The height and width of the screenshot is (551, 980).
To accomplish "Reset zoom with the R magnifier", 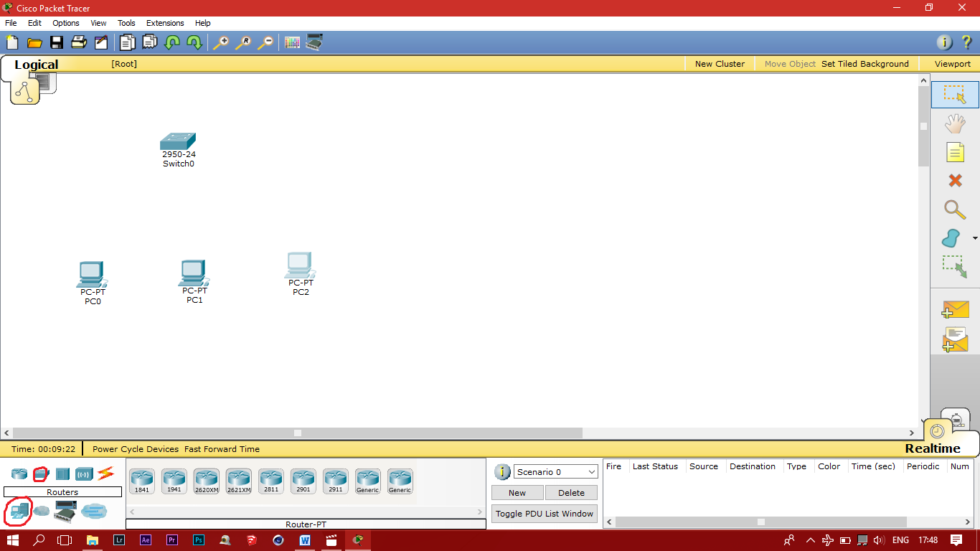I will tap(243, 42).
